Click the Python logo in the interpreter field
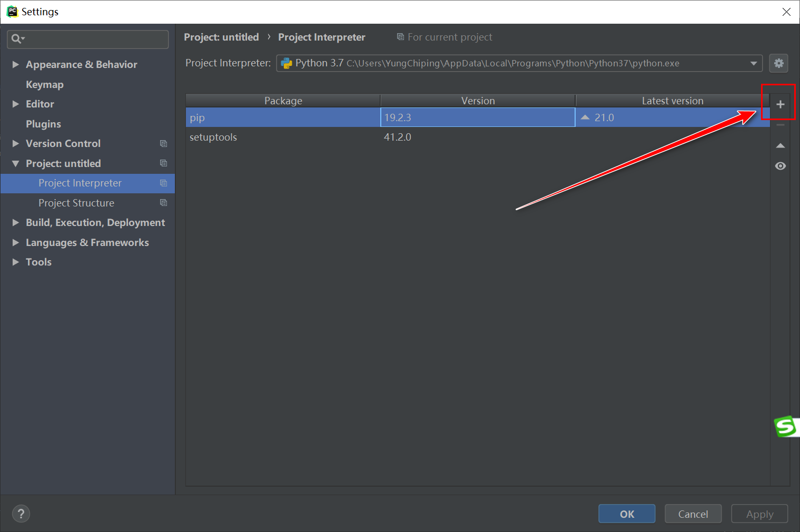The width and height of the screenshot is (800, 532). [x=287, y=63]
